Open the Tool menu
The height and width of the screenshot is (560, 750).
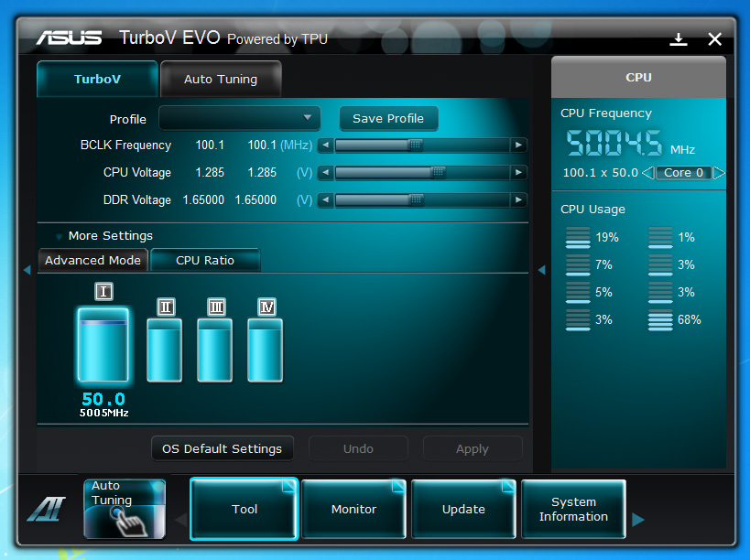245,509
